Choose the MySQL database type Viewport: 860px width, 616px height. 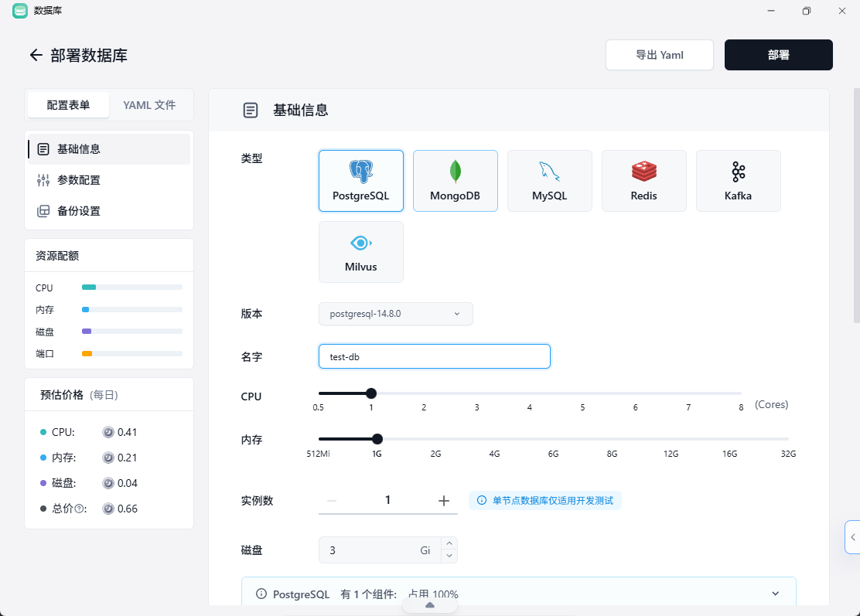550,181
